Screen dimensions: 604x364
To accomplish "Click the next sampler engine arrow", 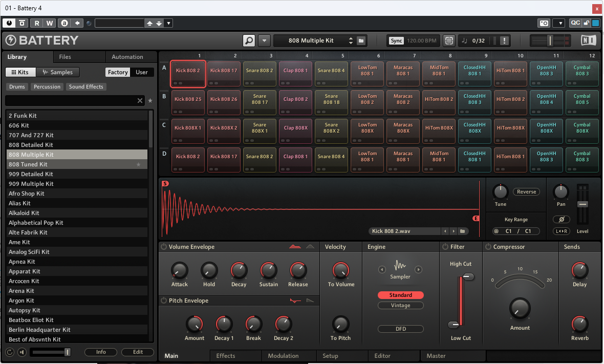I will point(418,270).
